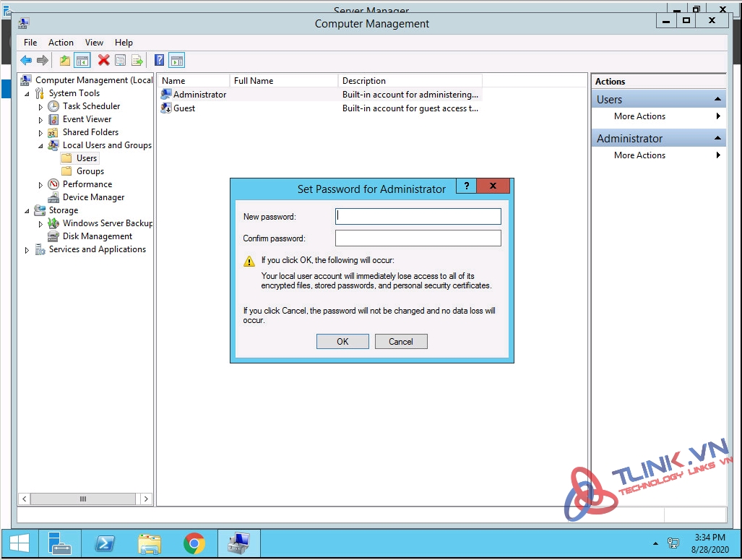Screen dimensions: 742x560
Task: Launch Google Chrome from the taskbar
Action: (194, 543)
